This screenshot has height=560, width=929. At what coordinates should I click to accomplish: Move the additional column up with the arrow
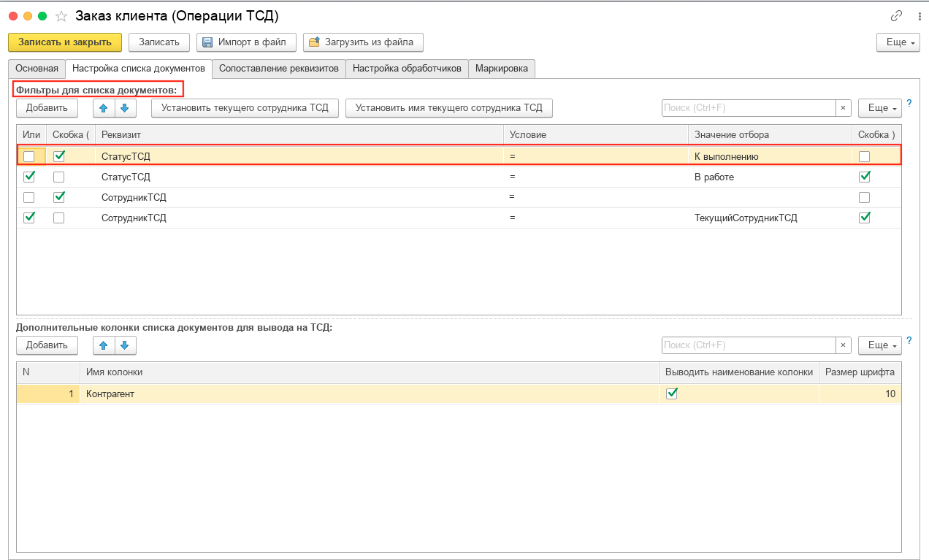click(x=104, y=345)
